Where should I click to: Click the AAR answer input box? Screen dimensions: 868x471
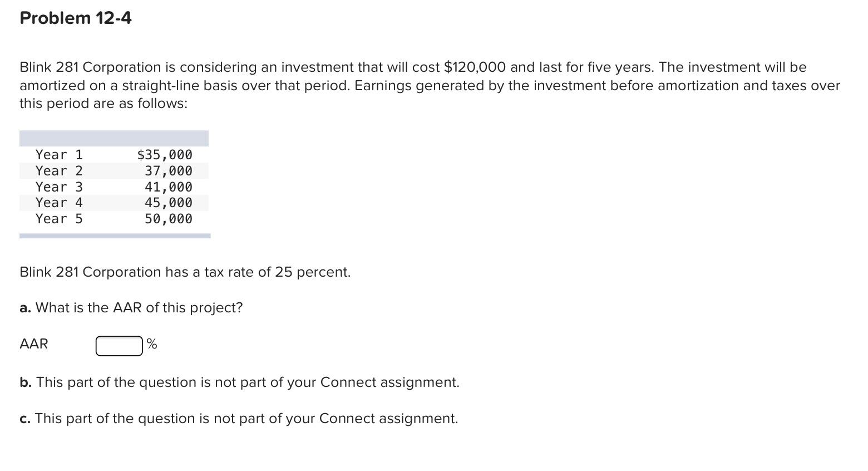(119, 346)
